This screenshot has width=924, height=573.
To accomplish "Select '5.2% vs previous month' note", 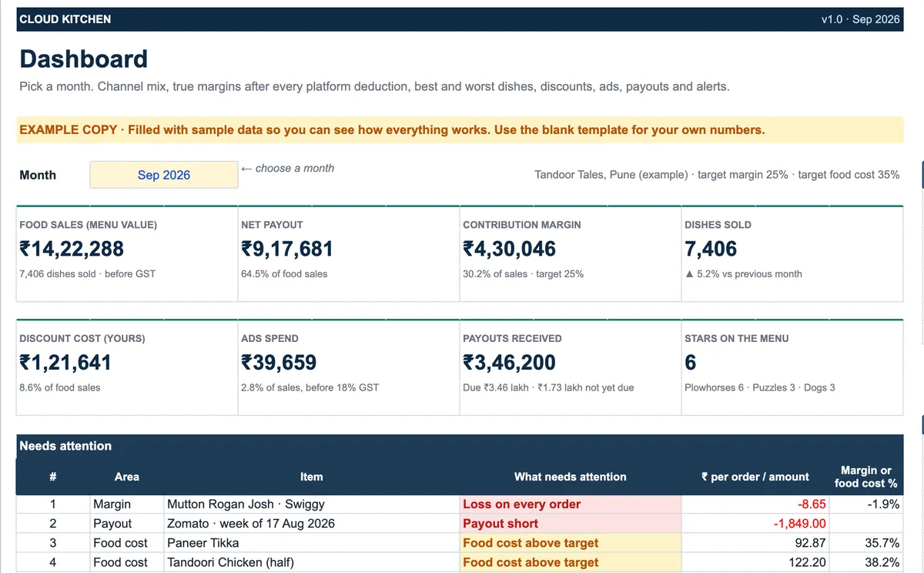I will pyautogui.click(x=743, y=273).
